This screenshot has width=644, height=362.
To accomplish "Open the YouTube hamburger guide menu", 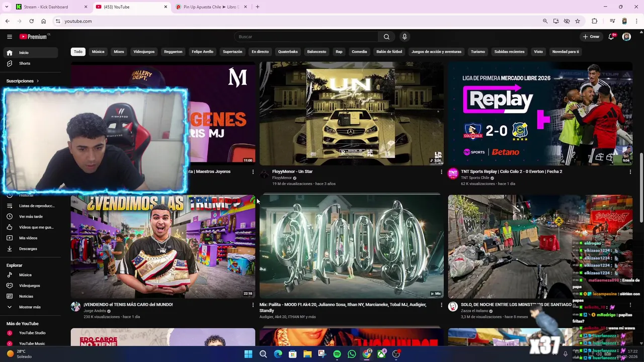I will (x=9, y=37).
